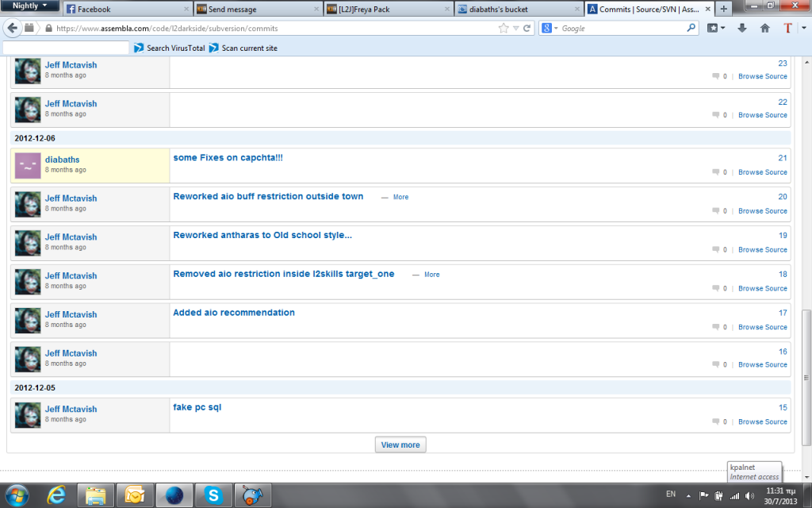Open the Downloads arrow in the toolbar
812x508 pixels.
742,28
